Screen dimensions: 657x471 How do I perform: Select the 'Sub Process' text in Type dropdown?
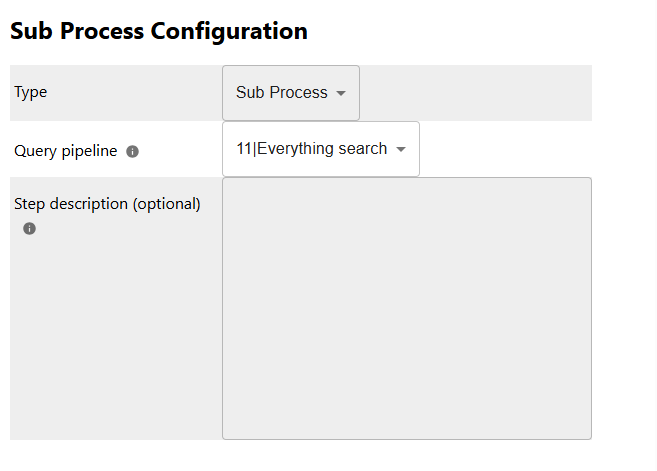pos(281,93)
